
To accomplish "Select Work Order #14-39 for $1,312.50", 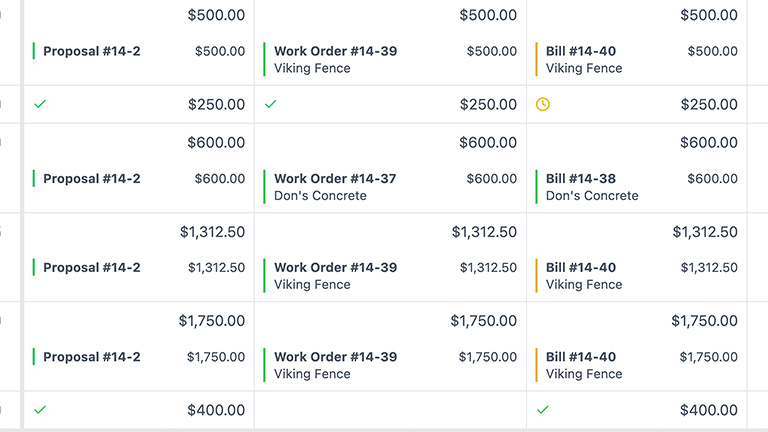I will click(335, 268).
